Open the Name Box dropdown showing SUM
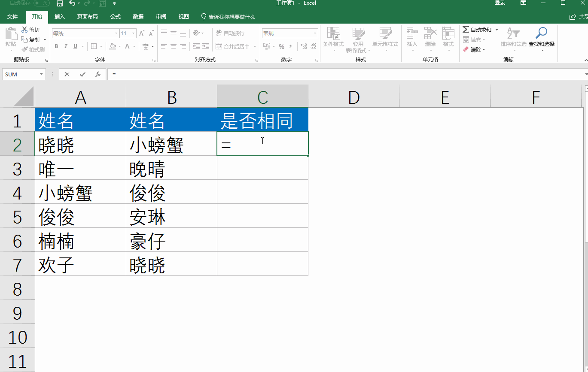This screenshot has width=588, height=372. 42,74
